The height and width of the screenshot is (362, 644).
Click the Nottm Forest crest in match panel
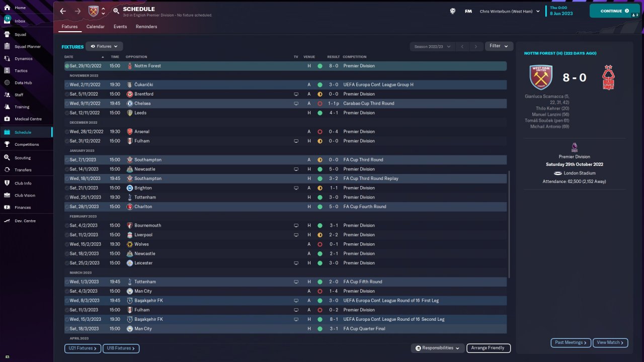click(608, 77)
